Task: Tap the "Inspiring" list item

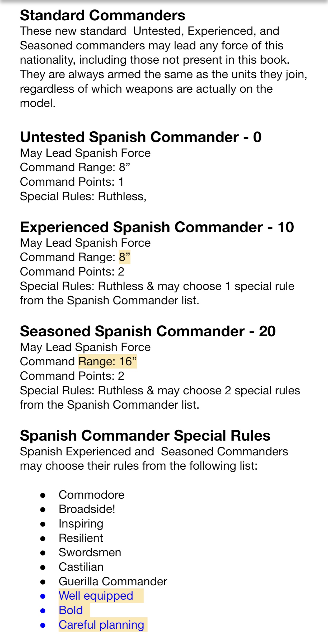Action: click(x=81, y=524)
